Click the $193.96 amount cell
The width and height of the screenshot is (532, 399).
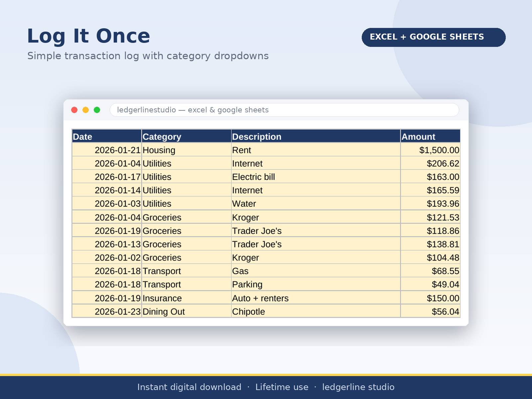point(431,203)
